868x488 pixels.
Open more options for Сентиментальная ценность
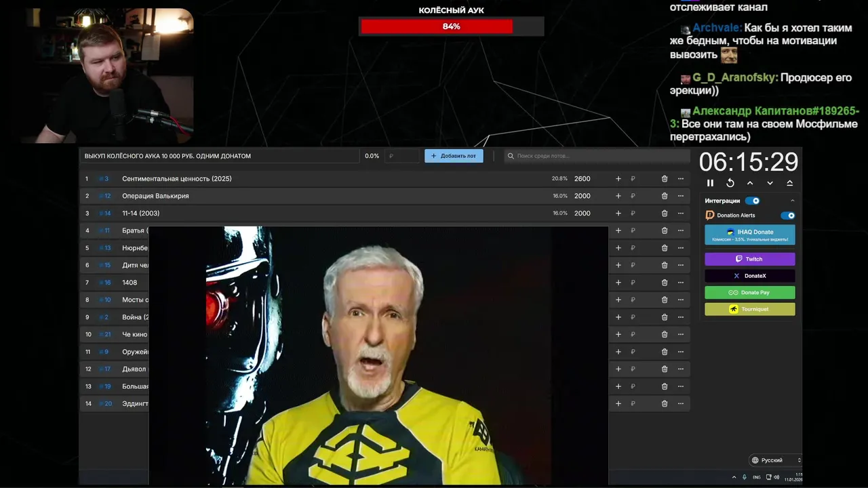click(x=681, y=179)
